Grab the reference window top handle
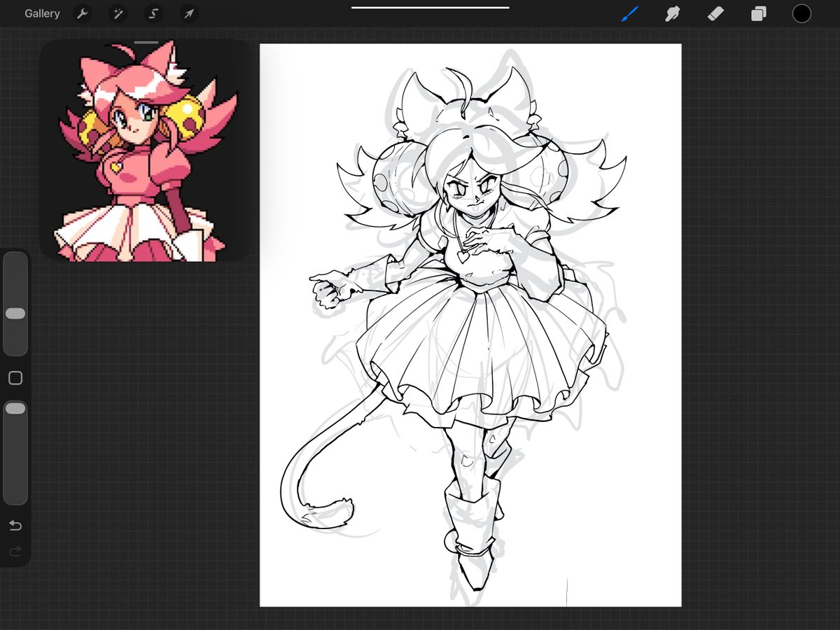 pyautogui.click(x=146, y=43)
